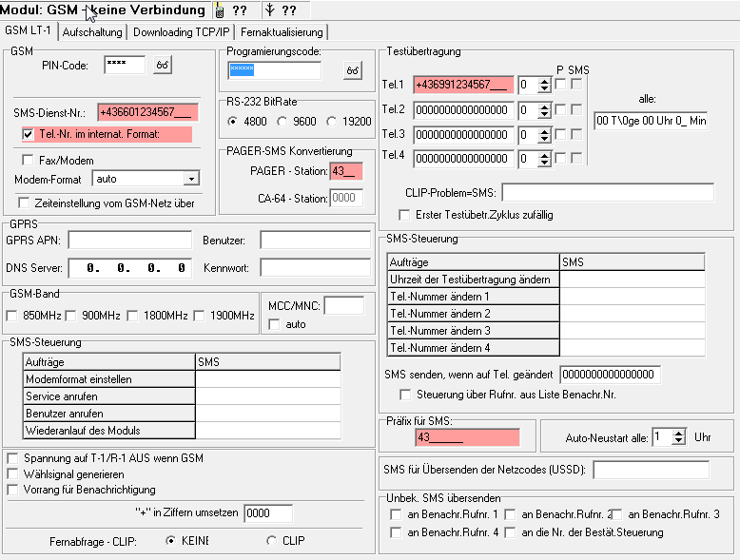Decrease Tel.2 counter with down arrow
This screenshot has height=560, width=740.
click(x=544, y=114)
